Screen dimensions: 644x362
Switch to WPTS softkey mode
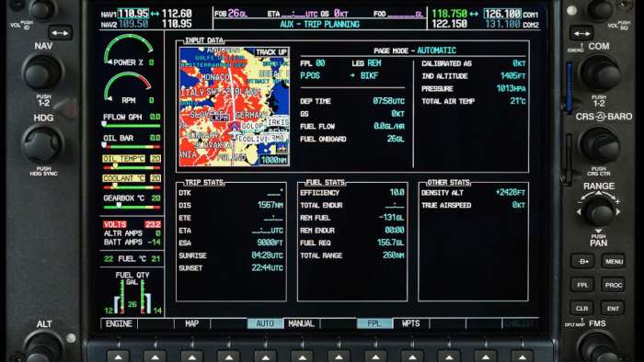[410, 323]
